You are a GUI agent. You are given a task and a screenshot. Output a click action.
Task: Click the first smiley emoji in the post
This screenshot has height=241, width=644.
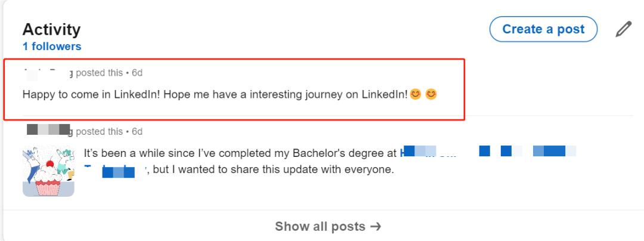pos(415,94)
